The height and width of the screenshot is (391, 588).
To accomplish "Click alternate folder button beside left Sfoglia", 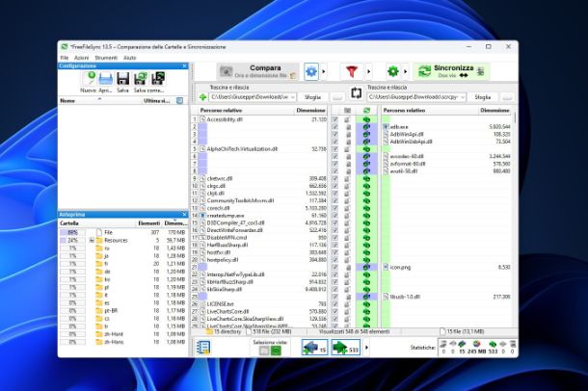I will [337, 97].
